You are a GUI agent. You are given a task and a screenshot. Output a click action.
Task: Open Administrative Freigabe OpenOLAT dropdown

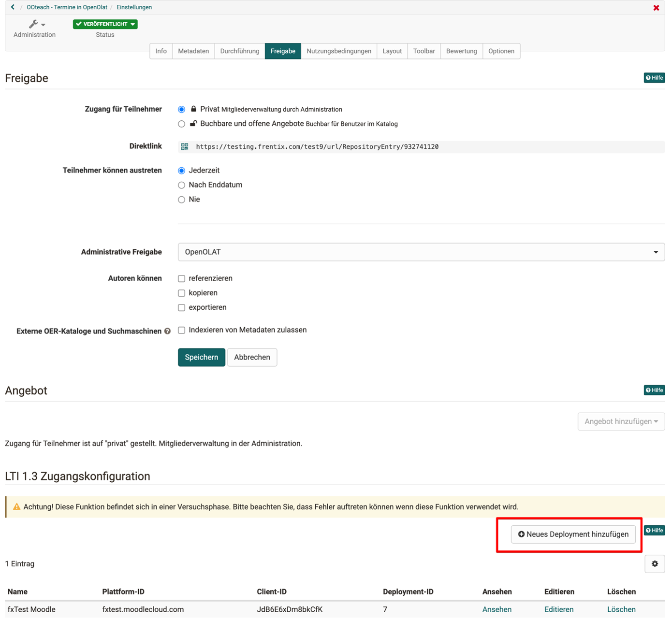tap(421, 252)
